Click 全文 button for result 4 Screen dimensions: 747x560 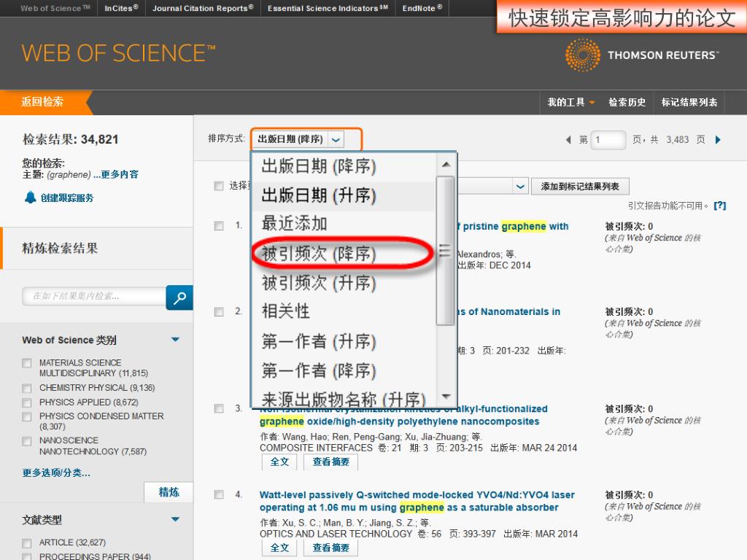pyautogui.click(x=279, y=548)
